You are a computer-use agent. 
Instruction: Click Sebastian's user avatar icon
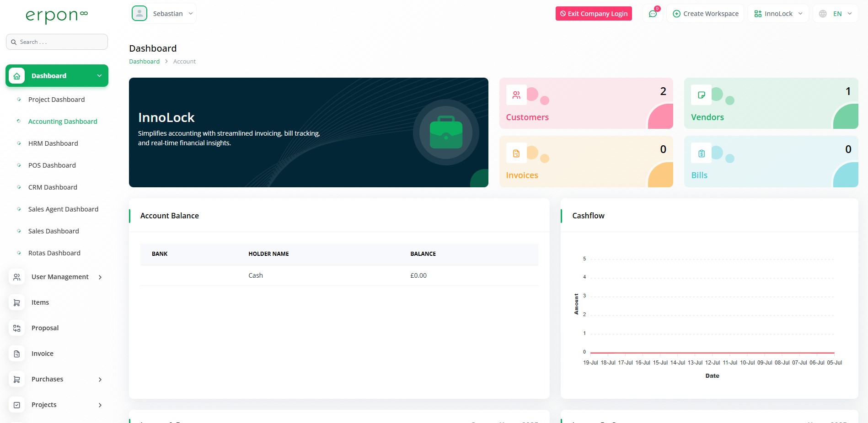coord(139,14)
